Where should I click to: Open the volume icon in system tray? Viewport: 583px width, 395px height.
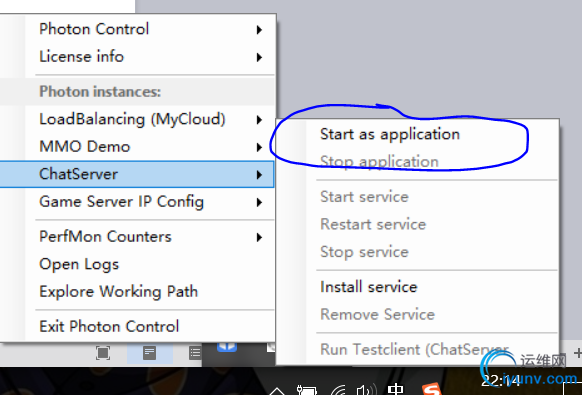click(366, 390)
